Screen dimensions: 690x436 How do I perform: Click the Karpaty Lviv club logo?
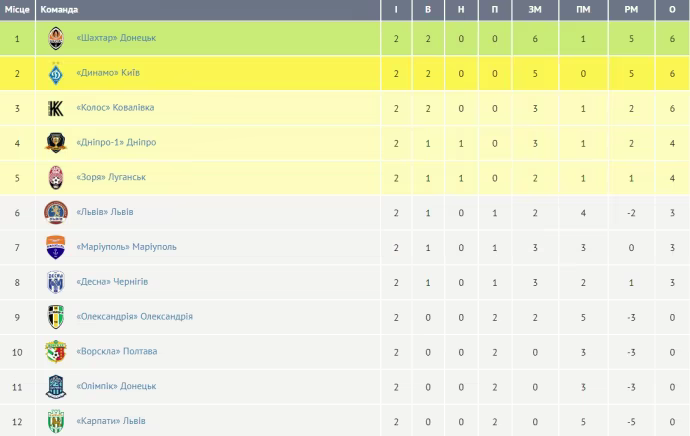[56, 421]
